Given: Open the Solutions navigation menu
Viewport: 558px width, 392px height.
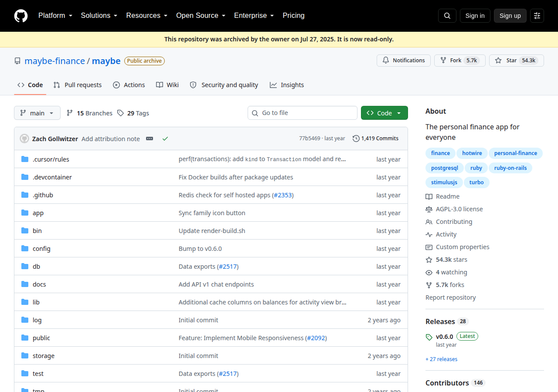Looking at the screenshot, I should point(99,16).
